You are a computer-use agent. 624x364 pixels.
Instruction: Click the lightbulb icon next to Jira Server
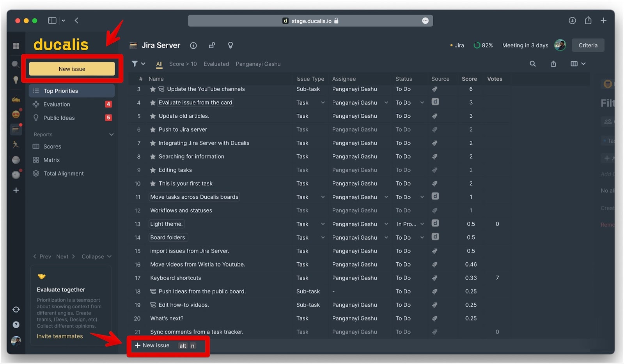(x=230, y=46)
